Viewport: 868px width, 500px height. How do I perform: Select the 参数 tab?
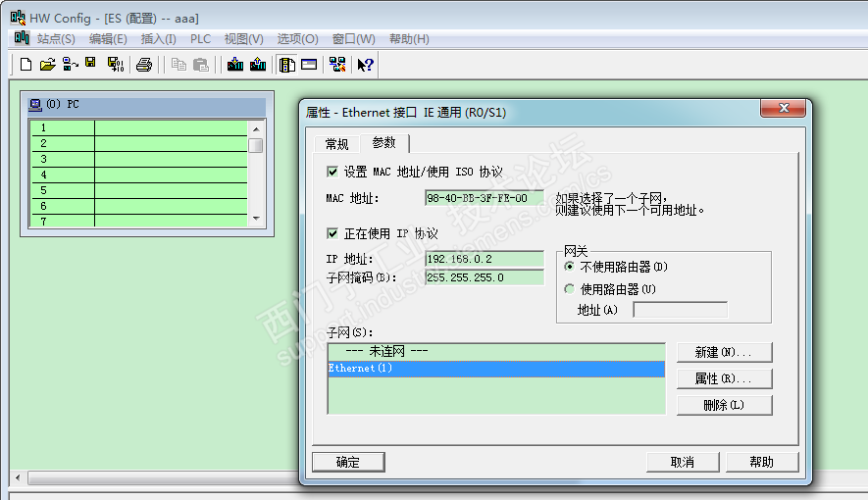(384, 143)
